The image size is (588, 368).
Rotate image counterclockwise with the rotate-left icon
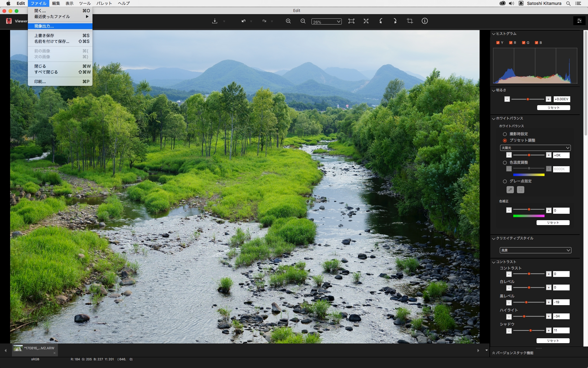[381, 21]
